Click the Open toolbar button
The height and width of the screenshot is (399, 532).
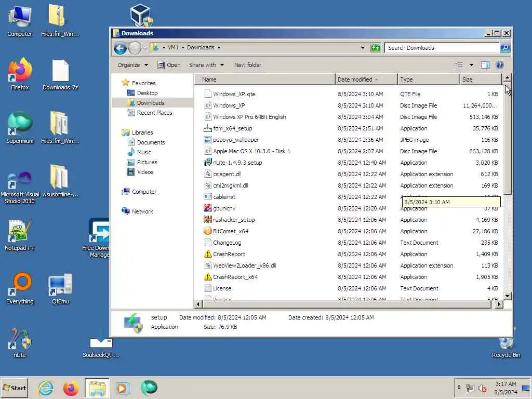click(169, 65)
